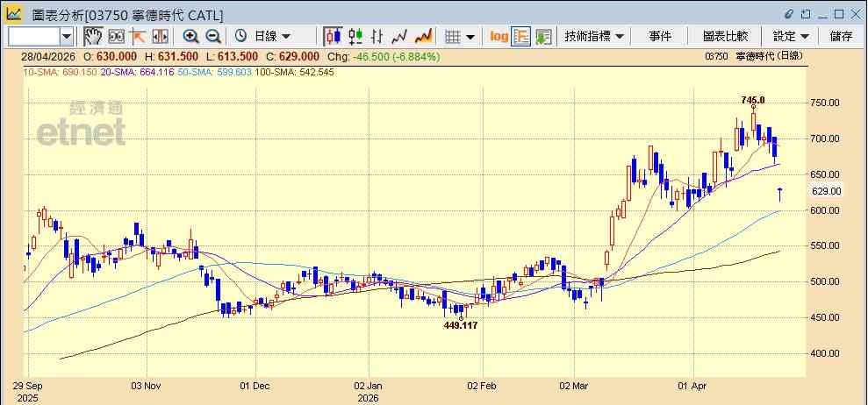868x405 pixels.
Task: Click the O: 630.000 open value
Action: click(111, 56)
